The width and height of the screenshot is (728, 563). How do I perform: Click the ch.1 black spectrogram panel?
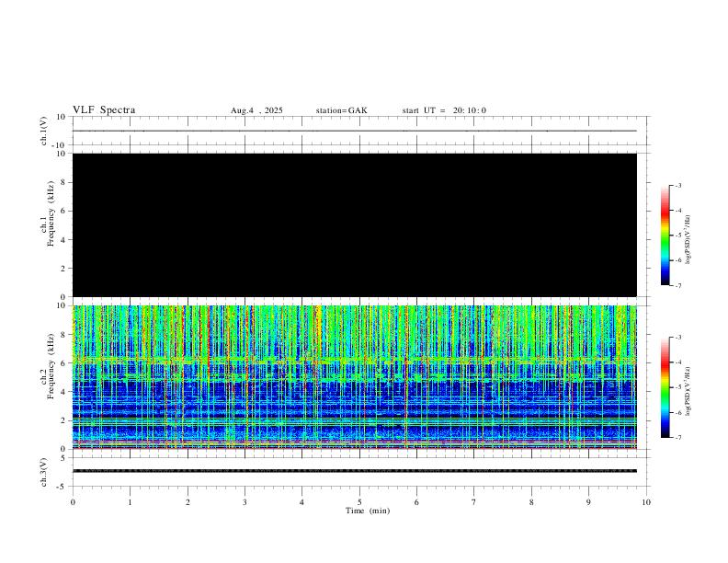click(355, 224)
